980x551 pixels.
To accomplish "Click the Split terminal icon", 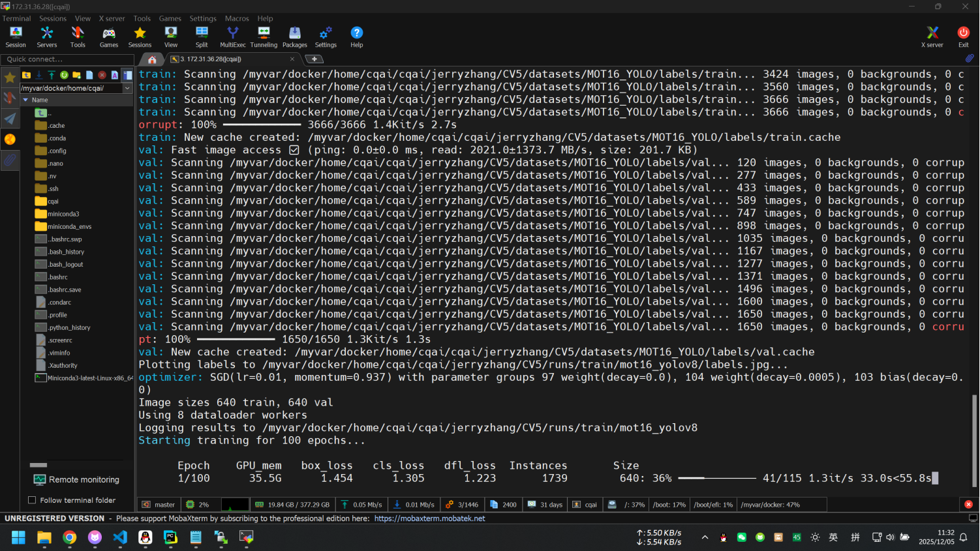I will point(202,37).
